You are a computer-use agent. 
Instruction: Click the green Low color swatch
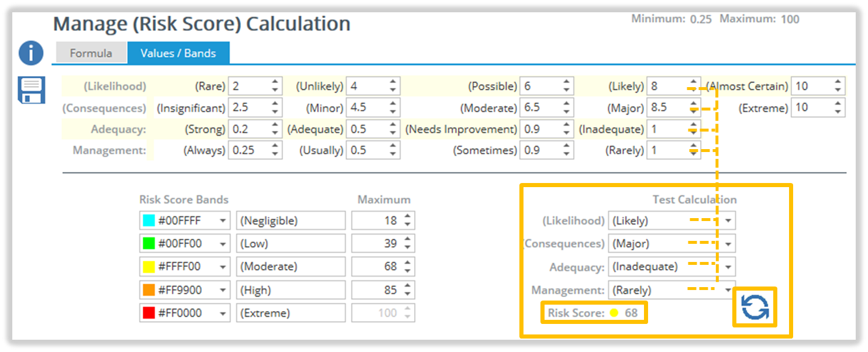pyautogui.click(x=149, y=243)
